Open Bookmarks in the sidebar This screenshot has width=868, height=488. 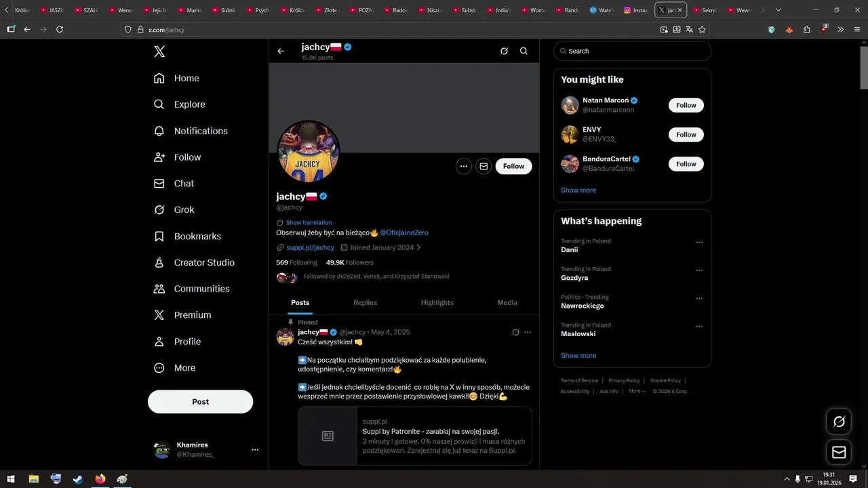187,236
